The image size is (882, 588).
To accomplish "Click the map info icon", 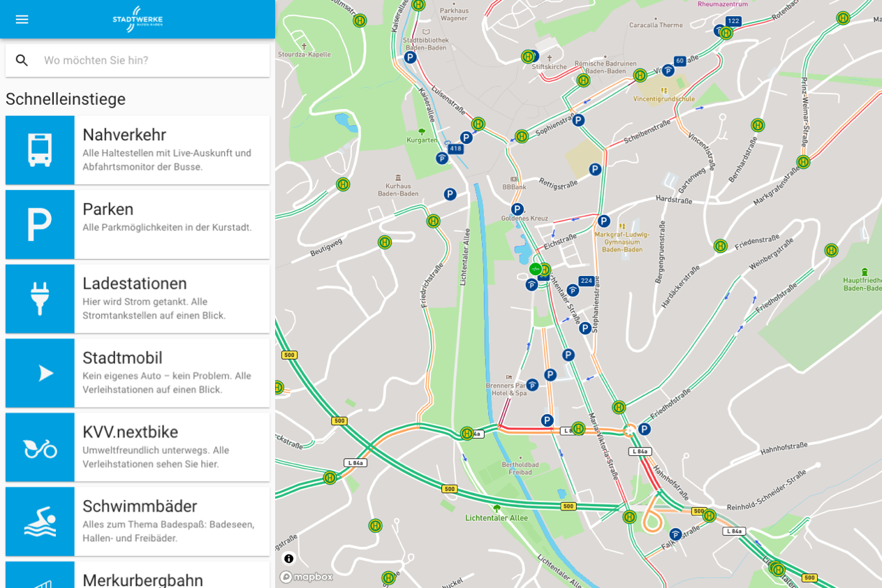I will [289, 559].
